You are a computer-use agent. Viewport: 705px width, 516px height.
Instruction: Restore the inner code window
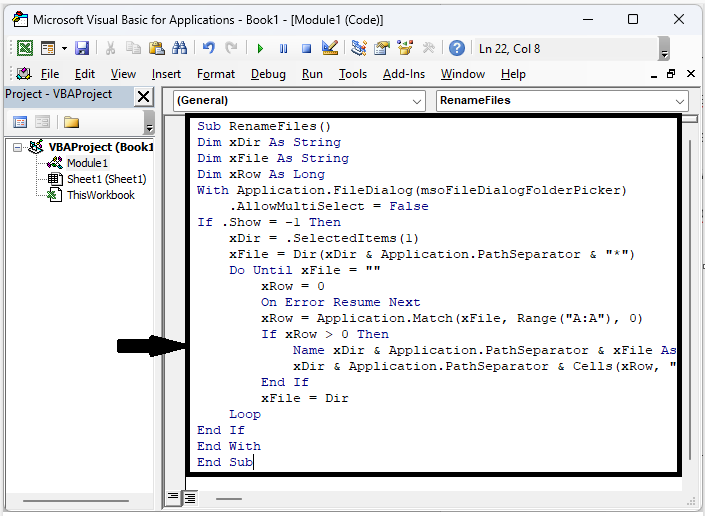(x=671, y=73)
